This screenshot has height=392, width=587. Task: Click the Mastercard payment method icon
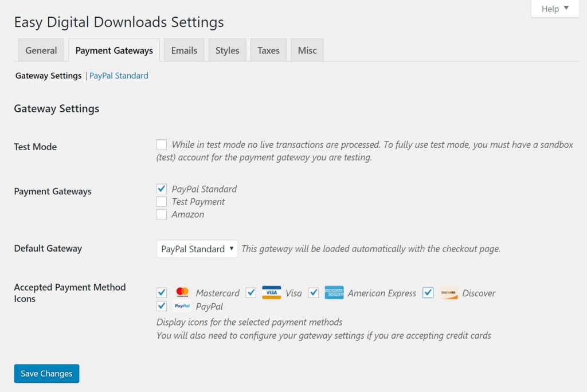coord(182,292)
